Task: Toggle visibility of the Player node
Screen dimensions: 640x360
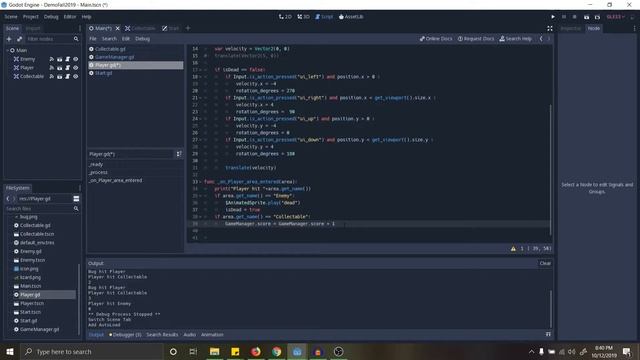Action: (x=76, y=68)
